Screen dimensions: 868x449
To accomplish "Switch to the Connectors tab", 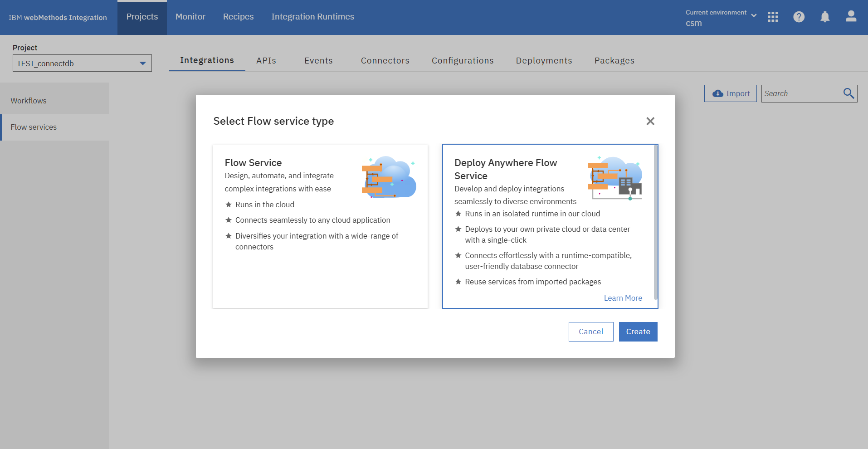I will click(x=385, y=61).
